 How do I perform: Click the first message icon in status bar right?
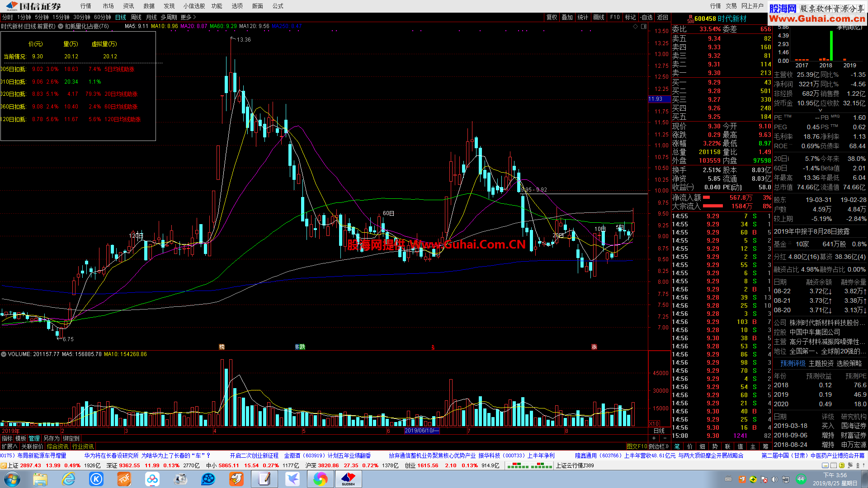pos(825,465)
